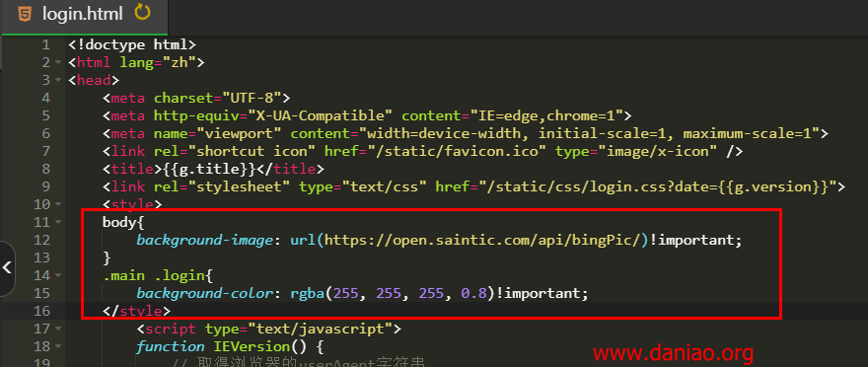Click the rel="stylesheet" attribute
This screenshot has width=868, height=367.
click(222, 186)
